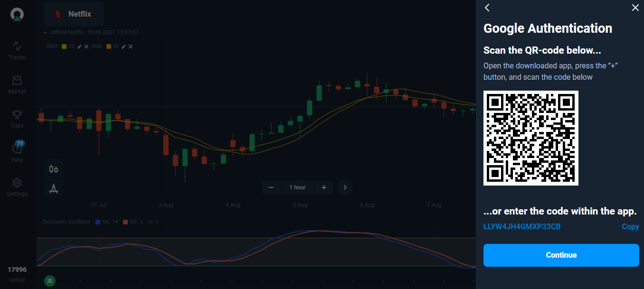The image size is (644, 289).
Task: Click the SMA orange color swatch
Action: [109, 47]
